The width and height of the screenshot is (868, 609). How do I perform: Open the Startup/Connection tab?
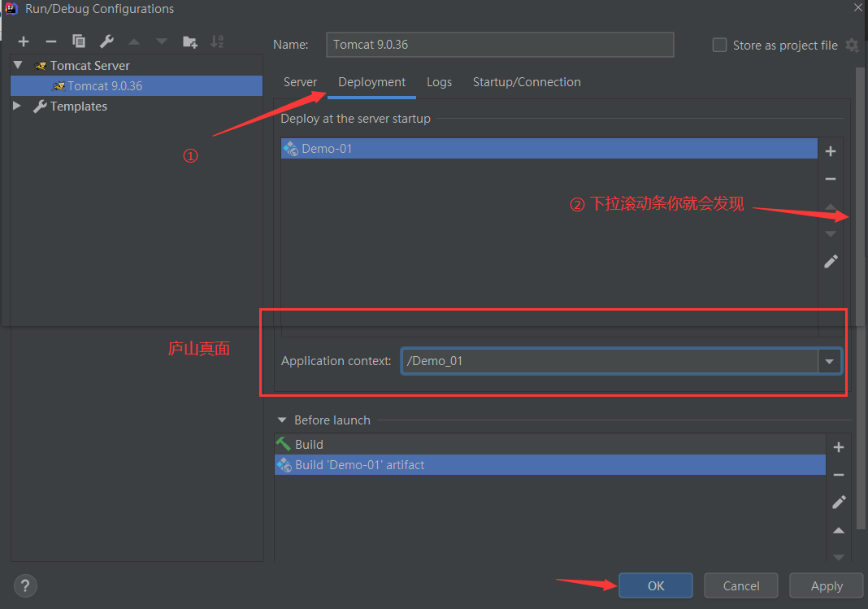(527, 81)
